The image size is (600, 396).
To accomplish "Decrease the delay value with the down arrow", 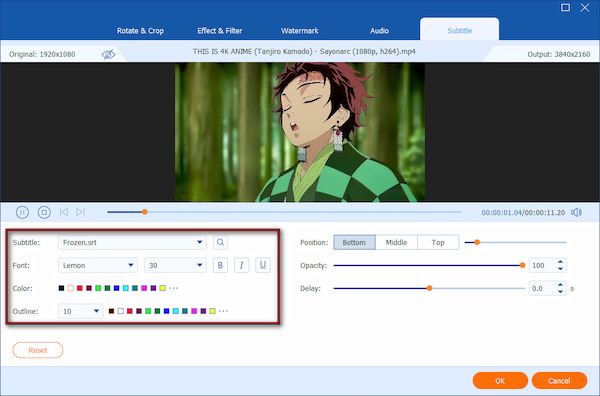I will [x=560, y=292].
